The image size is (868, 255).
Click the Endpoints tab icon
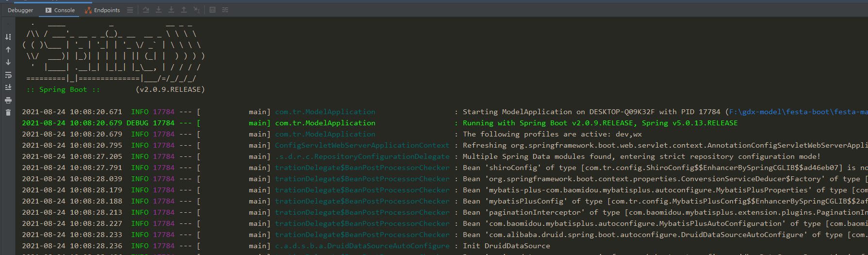pos(88,10)
